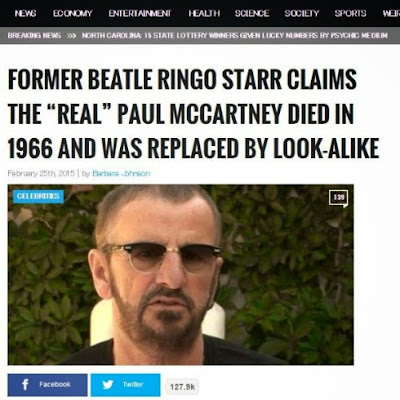Share article via Facebook button
This screenshot has height=400, width=400.
pyautogui.click(x=48, y=385)
